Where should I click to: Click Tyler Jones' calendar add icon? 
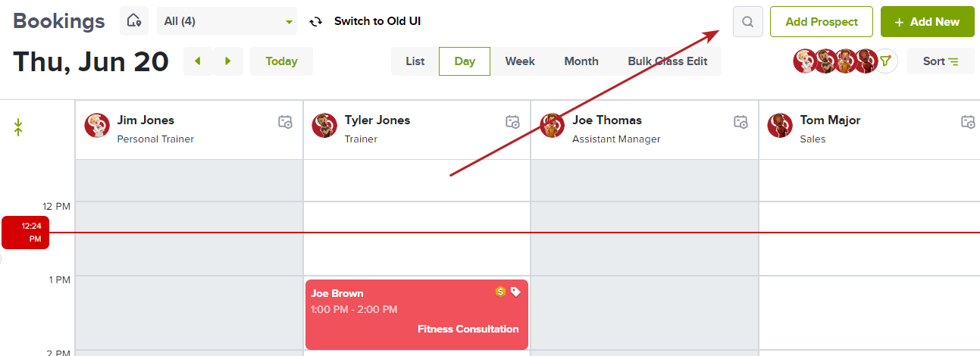click(x=512, y=121)
